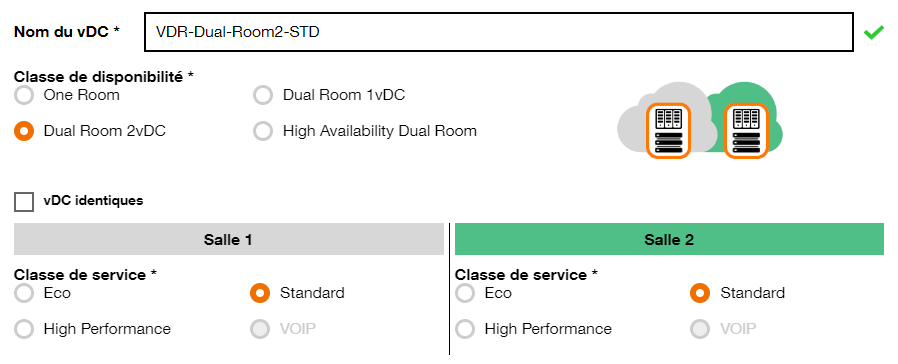Click the vDC name input field
898x364 pixels.
(498, 32)
